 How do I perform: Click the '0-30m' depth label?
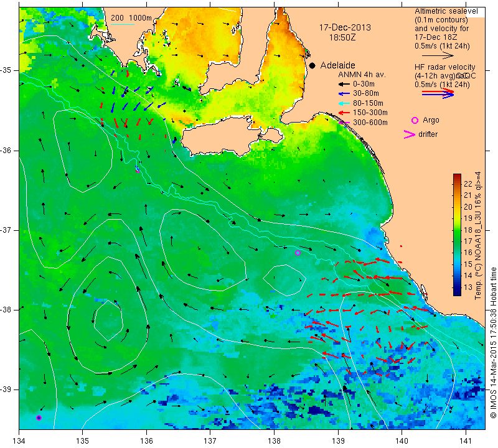(364, 84)
